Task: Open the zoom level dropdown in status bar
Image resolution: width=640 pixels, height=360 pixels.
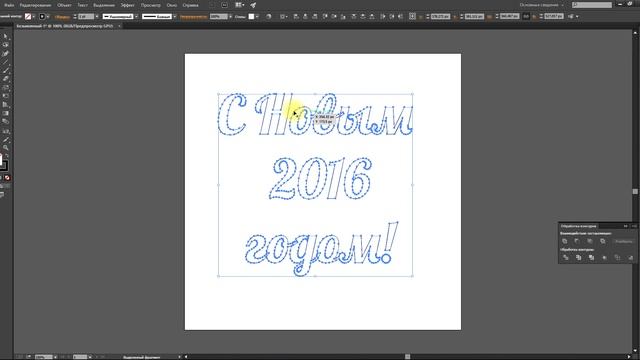Action: (x=56, y=357)
